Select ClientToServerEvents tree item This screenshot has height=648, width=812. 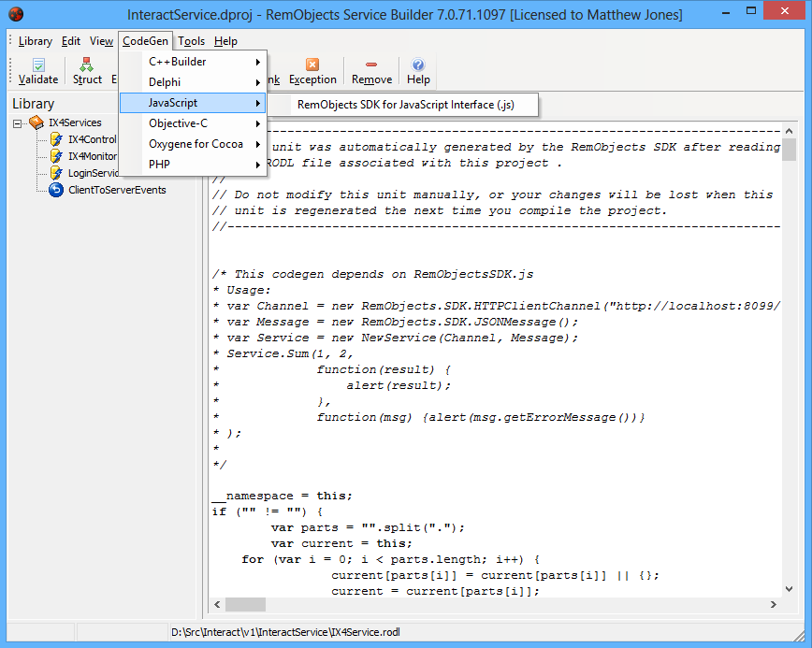[117, 190]
